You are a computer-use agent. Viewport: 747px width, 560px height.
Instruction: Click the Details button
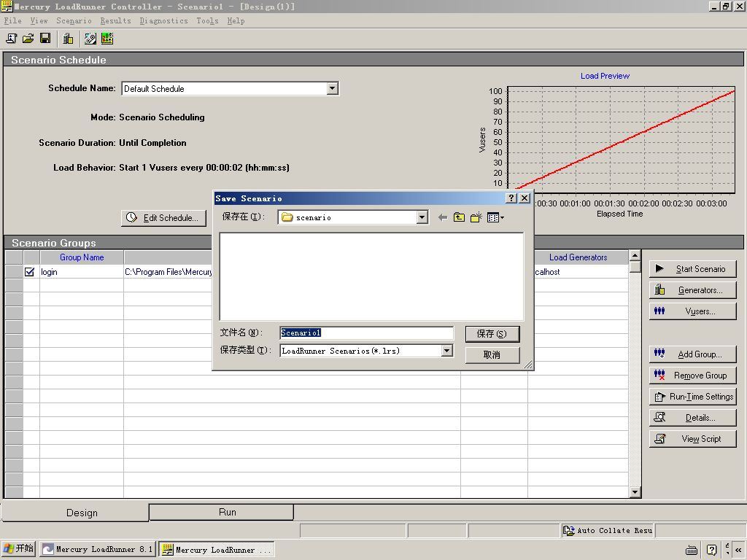coord(693,418)
